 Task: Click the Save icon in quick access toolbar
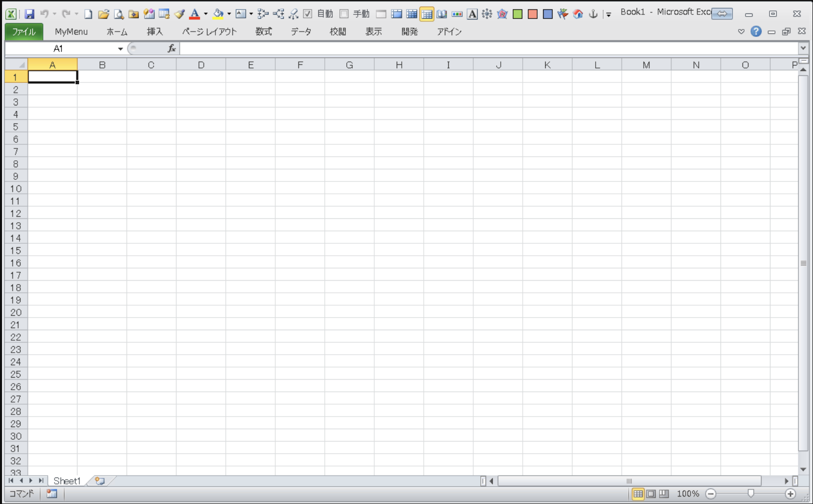(x=29, y=14)
